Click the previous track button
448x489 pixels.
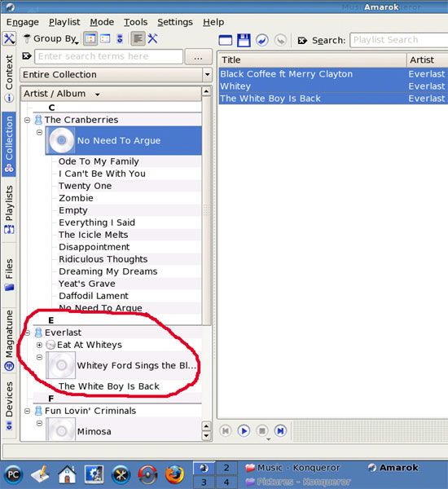coord(226,430)
